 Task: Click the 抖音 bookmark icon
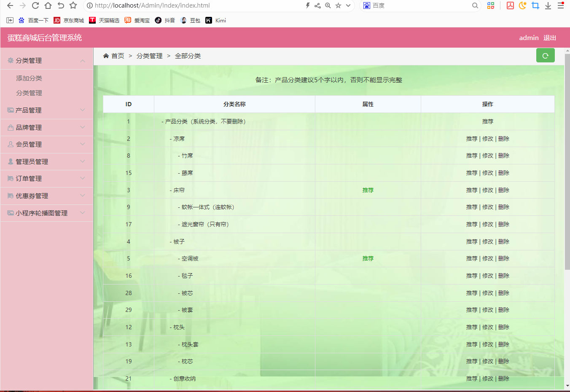coord(158,20)
